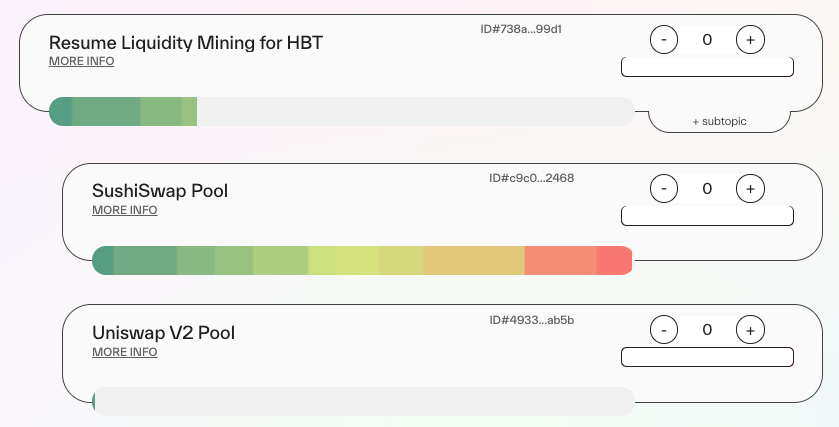Decrease vote for SushiSwap Pool

click(663, 188)
